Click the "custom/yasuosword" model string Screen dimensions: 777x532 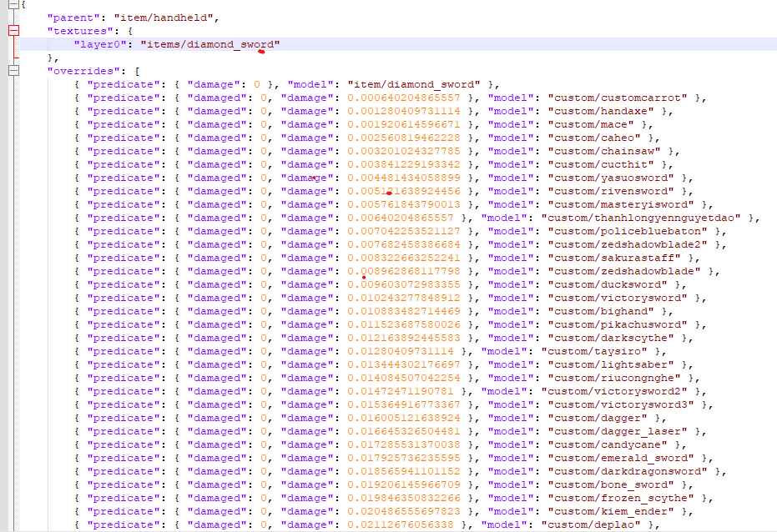click(x=611, y=178)
